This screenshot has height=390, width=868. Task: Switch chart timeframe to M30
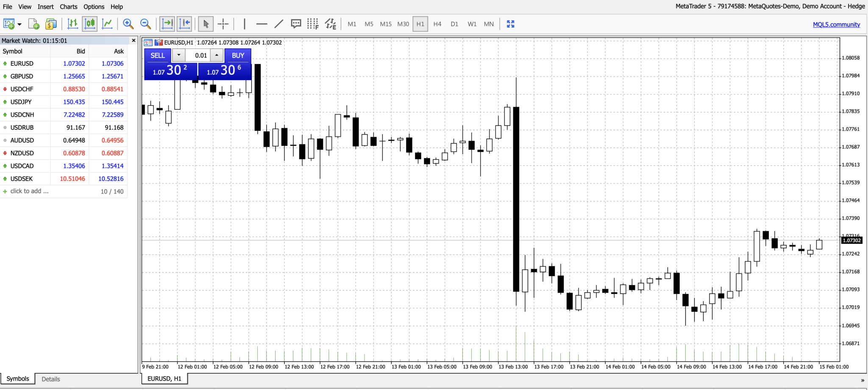click(x=403, y=24)
